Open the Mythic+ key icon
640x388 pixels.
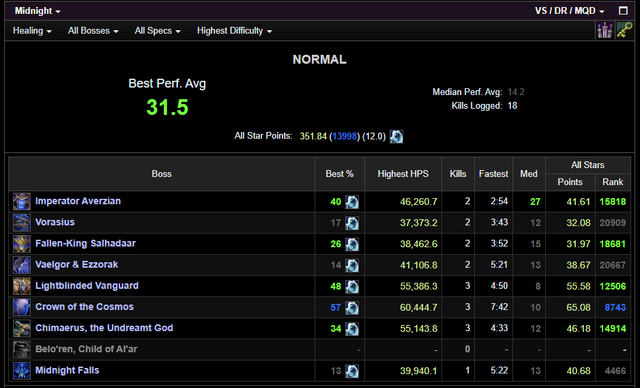pyautogui.click(x=624, y=31)
